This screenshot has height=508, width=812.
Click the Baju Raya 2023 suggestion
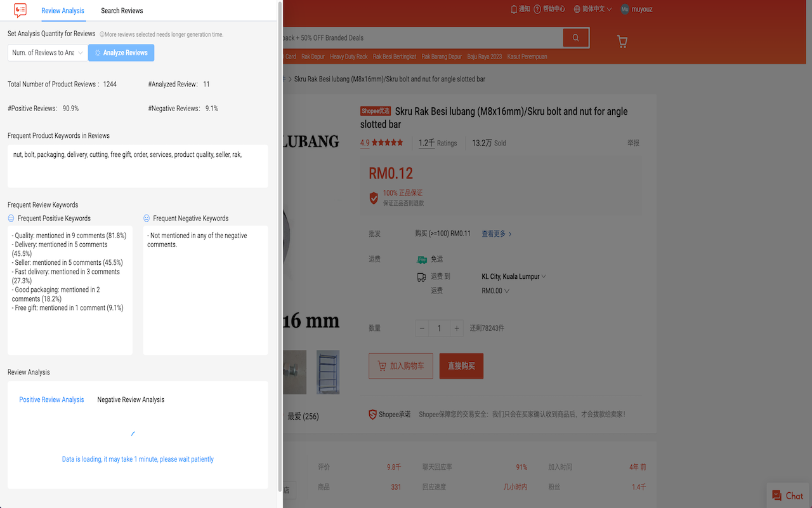485,57
